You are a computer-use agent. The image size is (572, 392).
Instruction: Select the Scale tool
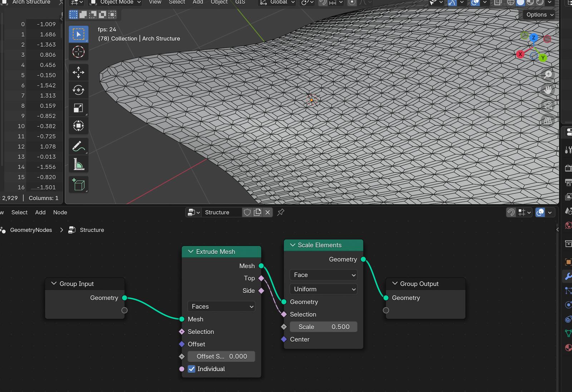pyautogui.click(x=78, y=108)
